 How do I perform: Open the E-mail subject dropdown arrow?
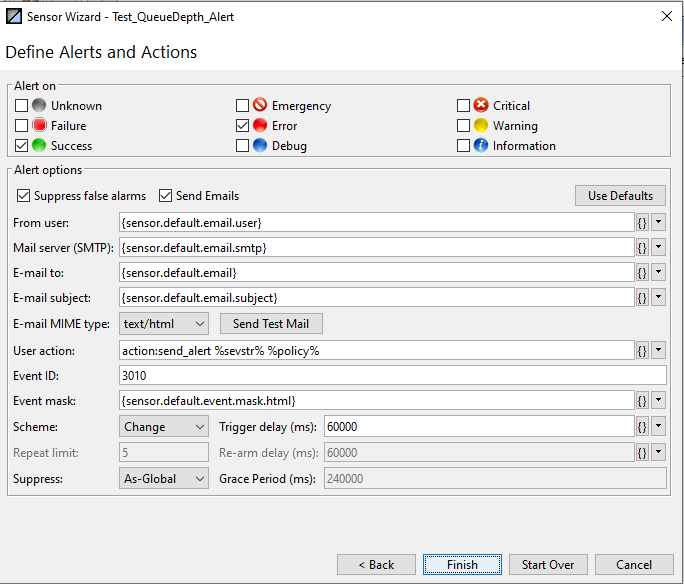(x=658, y=297)
